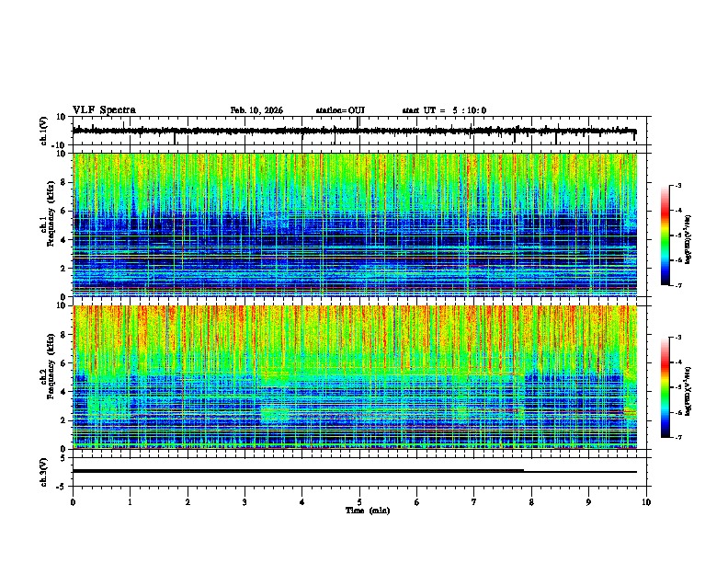Image resolution: width=728 pixels, height=563 pixels.
Task: Click time axis tick label "10"
Action: pos(646,502)
